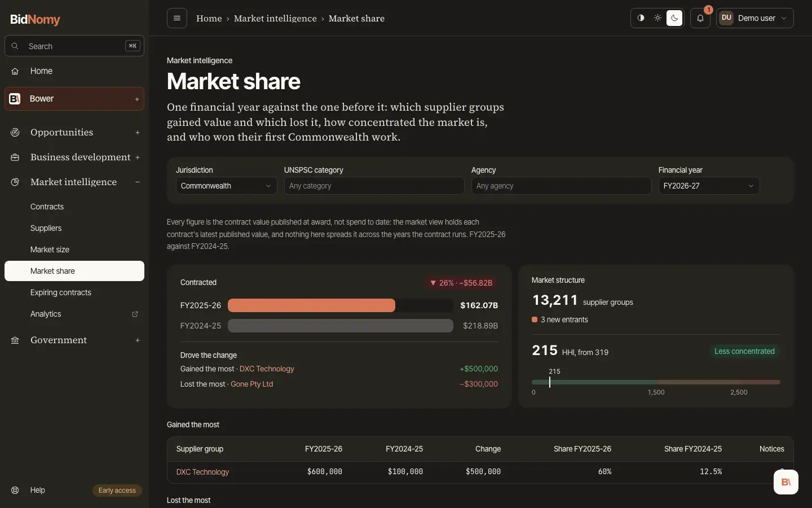Click the Home sidebar icon

pos(15,71)
